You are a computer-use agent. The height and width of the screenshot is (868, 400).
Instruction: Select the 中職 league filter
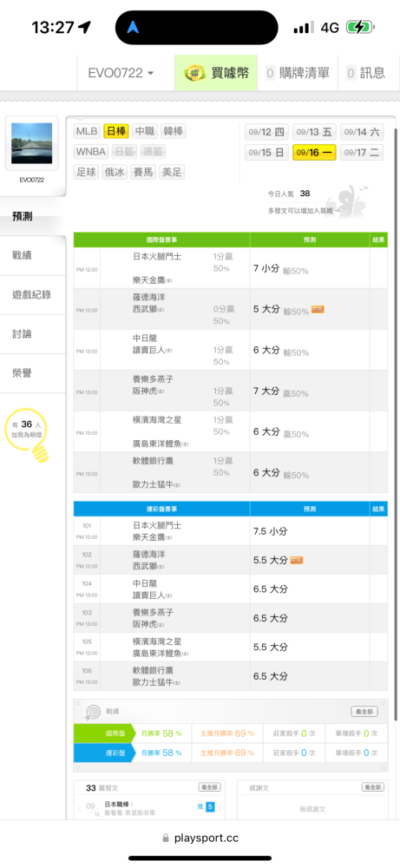point(145,131)
